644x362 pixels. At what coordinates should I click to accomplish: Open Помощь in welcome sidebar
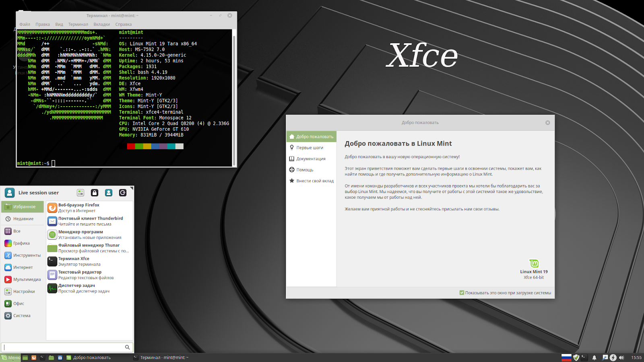pos(312,170)
